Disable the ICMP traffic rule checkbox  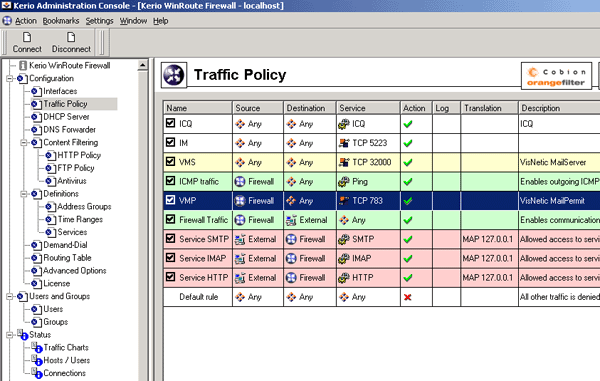171,181
